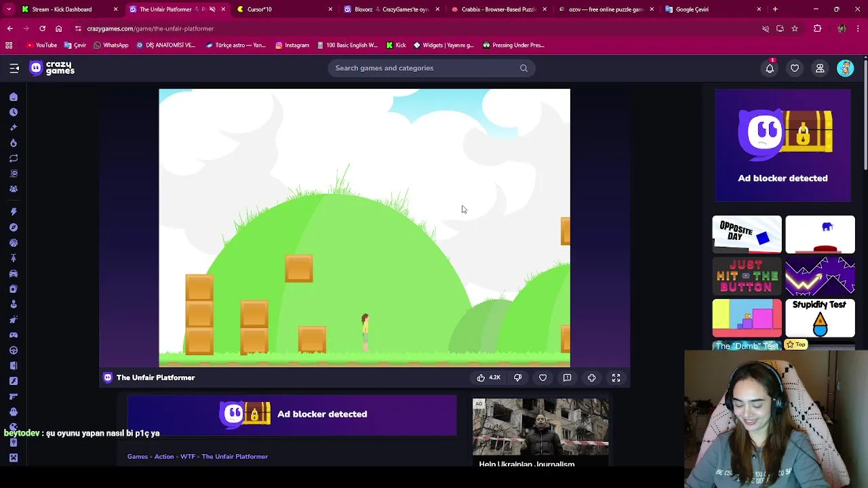
Task: Click search magnifier icon
Action: [524, 68]
